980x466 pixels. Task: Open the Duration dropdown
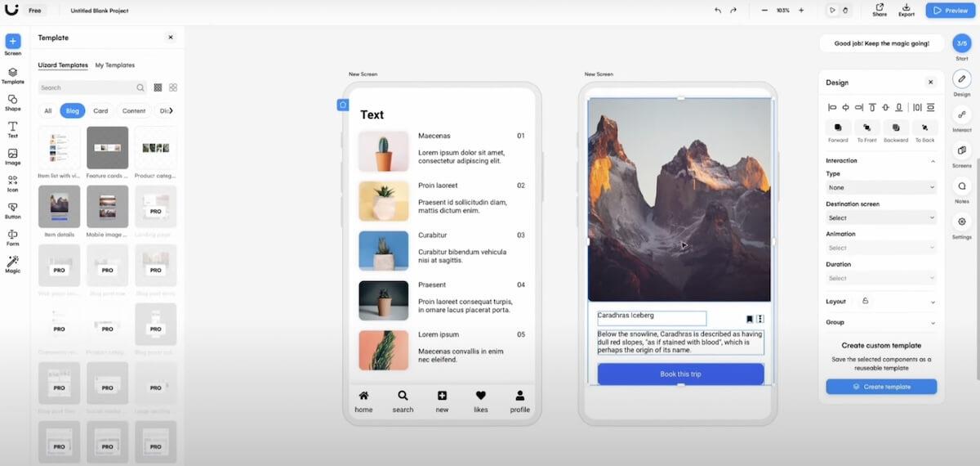click(881, 278)
